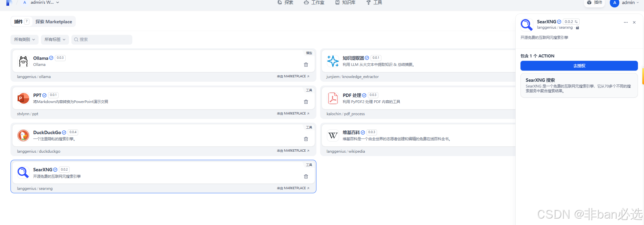The width and height of the screenshot is (644, 225).
Task: Click the langgenius / duckduckgo text
Action: (x=39, y=151)
